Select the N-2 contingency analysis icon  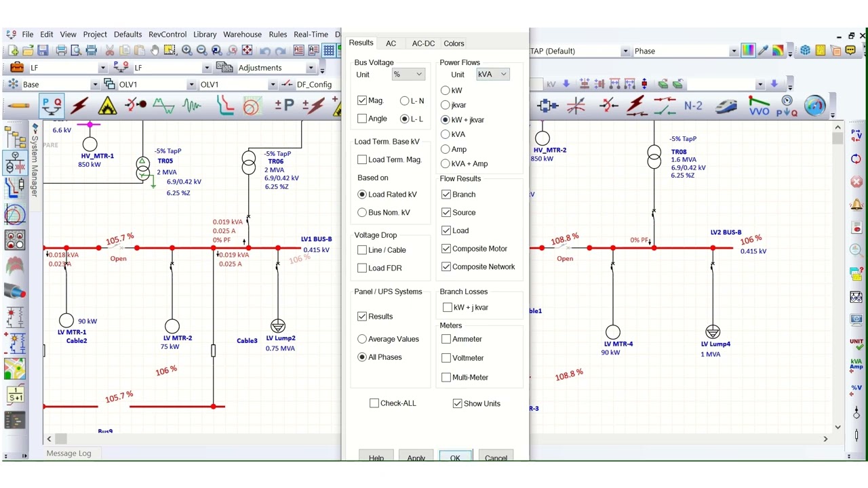tap(693, 106)
